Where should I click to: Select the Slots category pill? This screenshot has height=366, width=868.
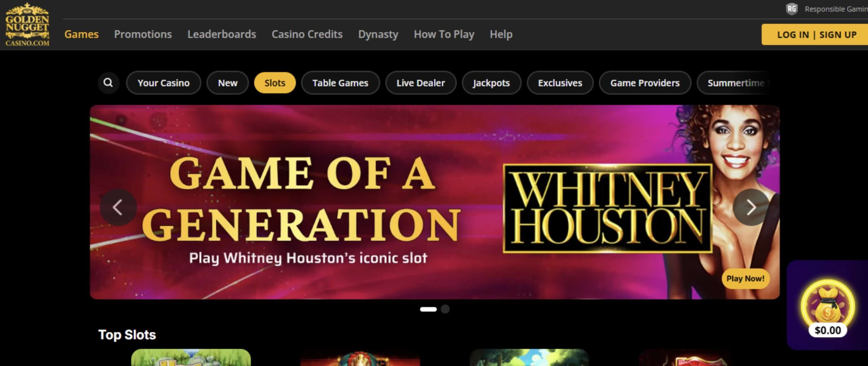275,83
